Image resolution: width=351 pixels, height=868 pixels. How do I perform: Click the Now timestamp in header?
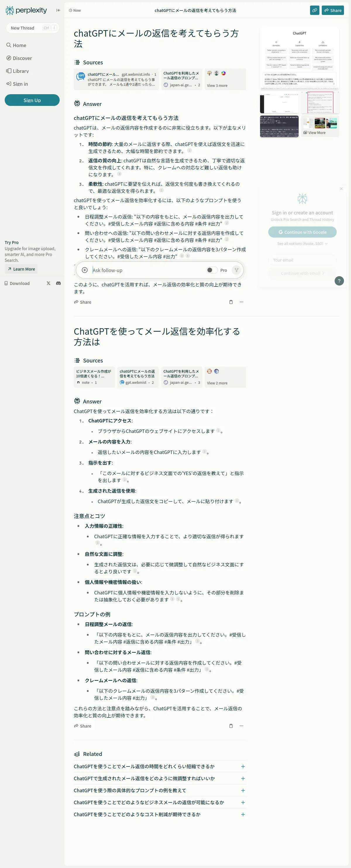[75, 11]
